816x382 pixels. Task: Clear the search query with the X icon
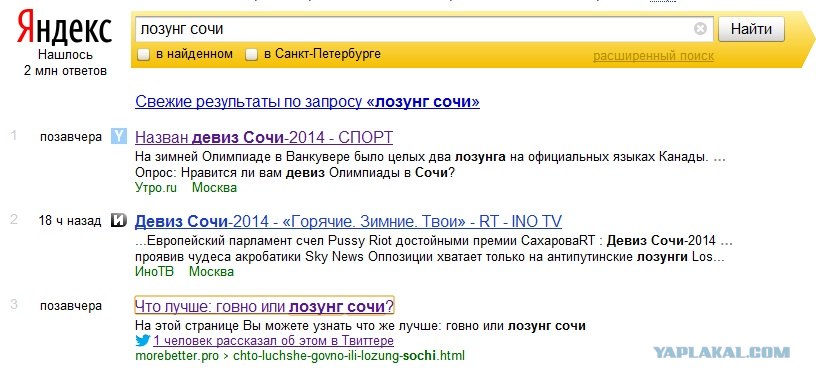(700, 29)
